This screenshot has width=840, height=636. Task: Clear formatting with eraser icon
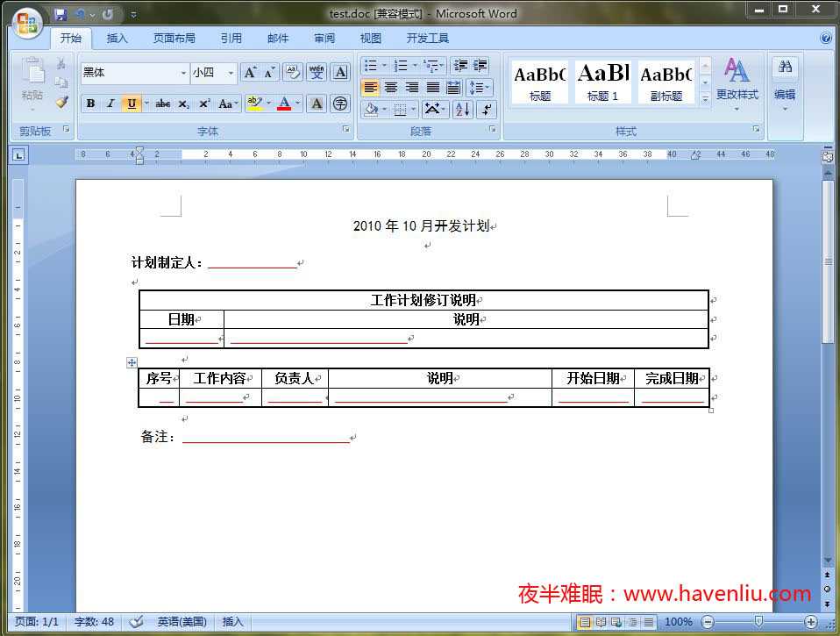(293, 72)
